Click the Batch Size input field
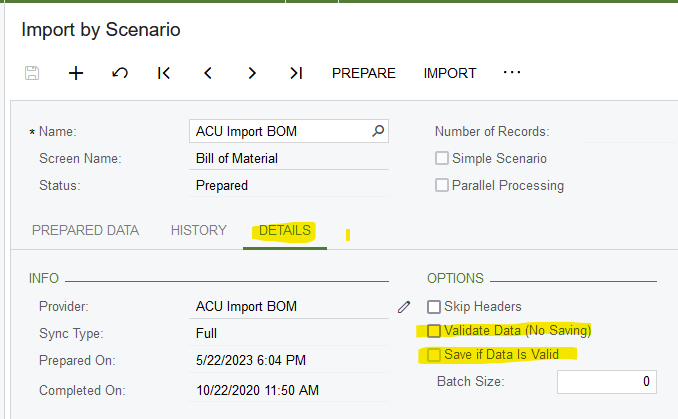Viewport: 678px width, 419px height. pos(607,382)
